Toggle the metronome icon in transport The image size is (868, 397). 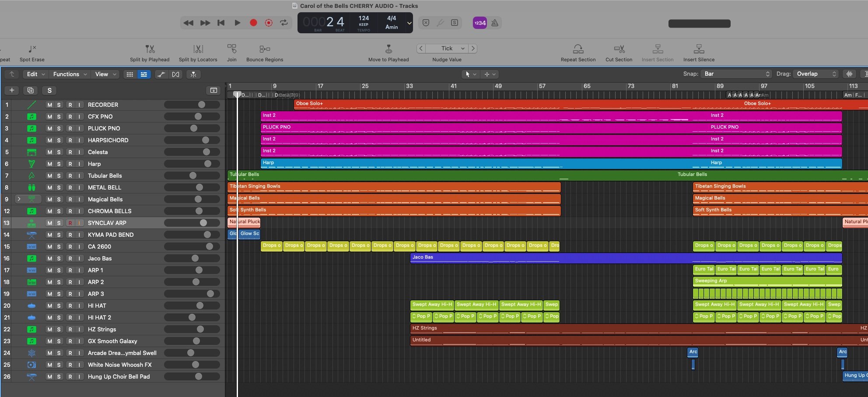point(495,23)
